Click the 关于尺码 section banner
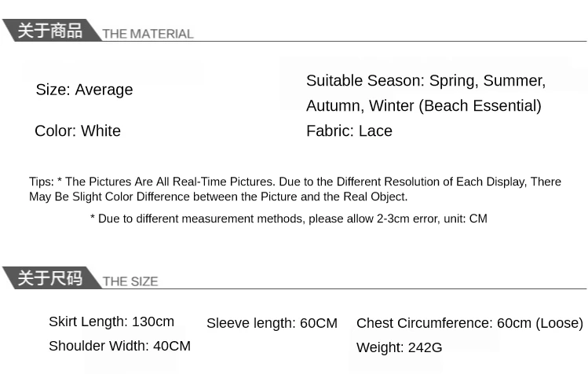Screen dimensions: 588x382 pos(49,278)
